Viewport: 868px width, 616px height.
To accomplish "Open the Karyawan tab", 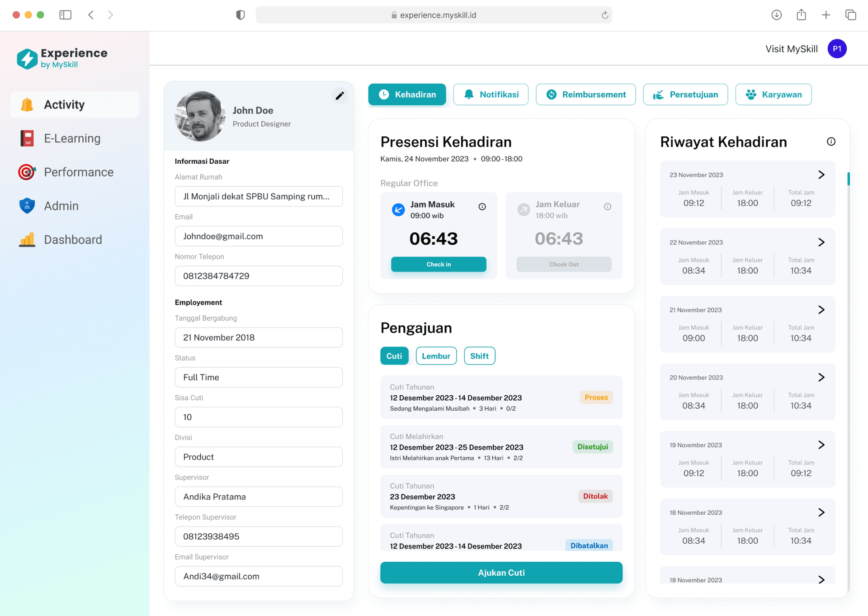I will point(773,94).
